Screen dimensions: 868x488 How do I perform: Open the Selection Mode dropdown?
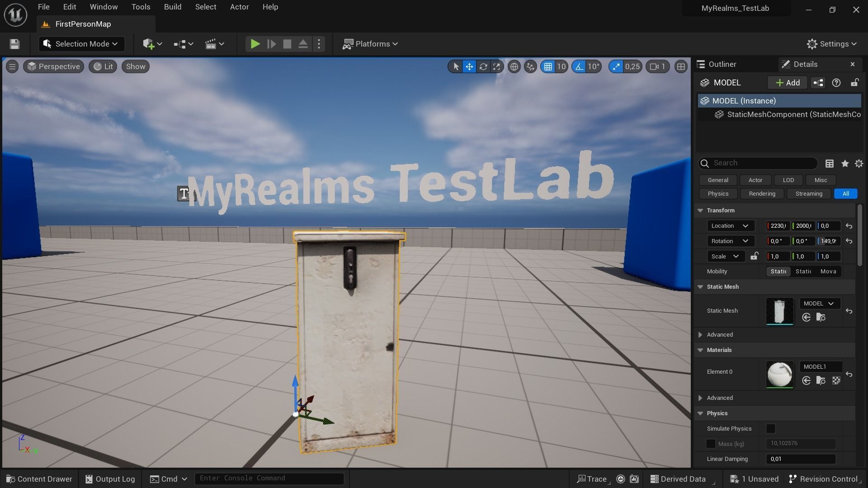[x=81, y=44]
